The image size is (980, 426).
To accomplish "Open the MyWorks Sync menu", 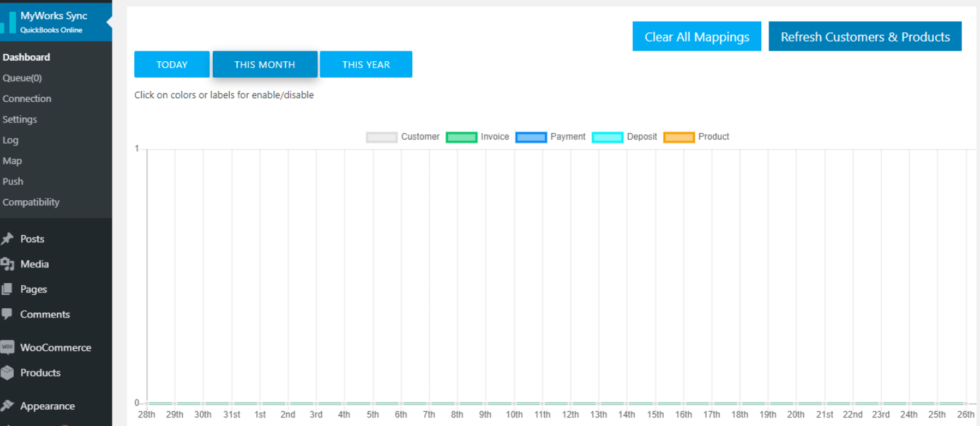I will click(x=56, y=22).
